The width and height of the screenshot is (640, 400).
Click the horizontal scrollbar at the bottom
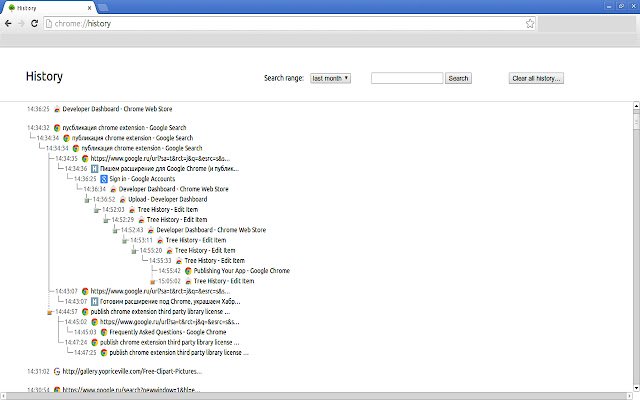pos(316,396)
